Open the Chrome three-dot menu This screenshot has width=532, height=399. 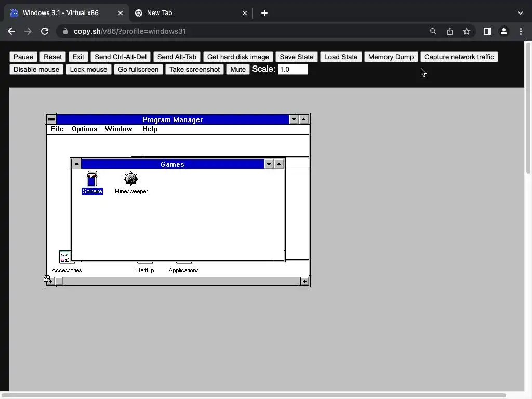point(521,31)
